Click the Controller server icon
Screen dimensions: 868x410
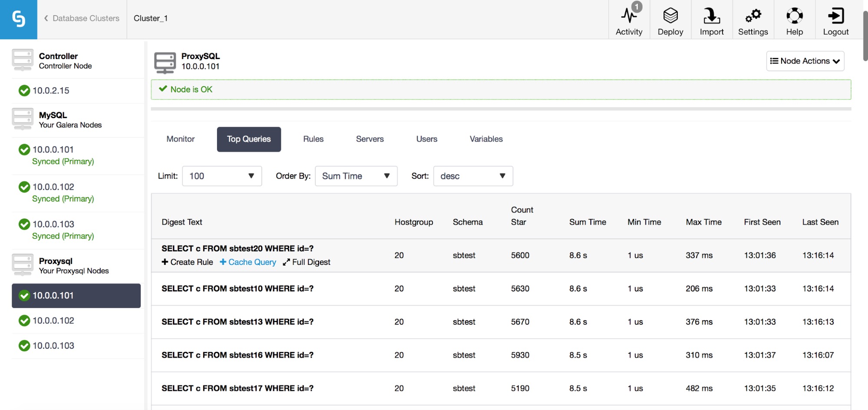click(x=23, y=60)
